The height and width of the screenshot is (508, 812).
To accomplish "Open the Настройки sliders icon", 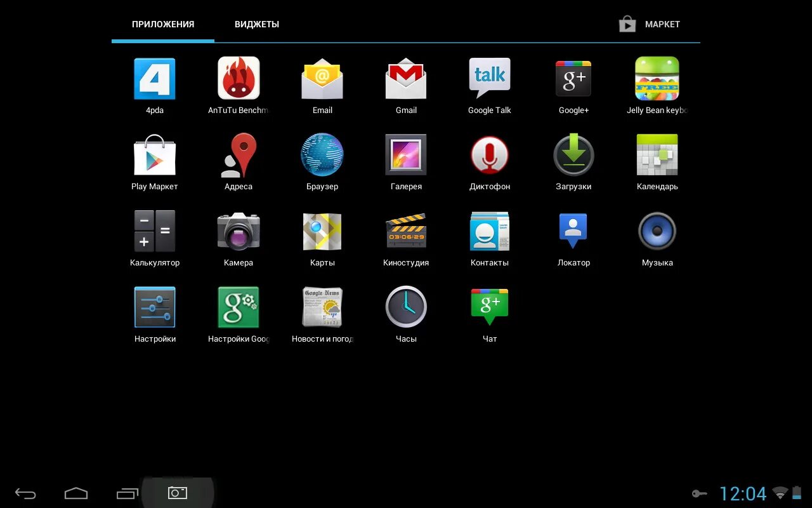I will (x=155, y=307).
